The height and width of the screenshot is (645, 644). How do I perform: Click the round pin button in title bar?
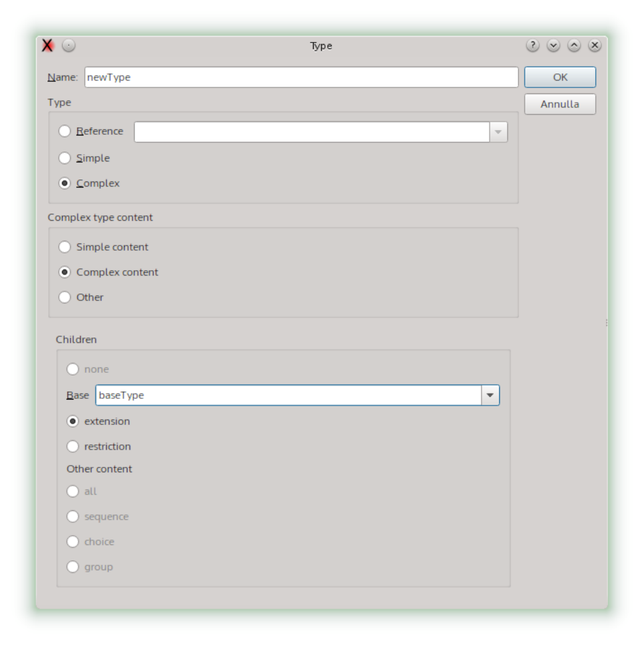[69, 45]
